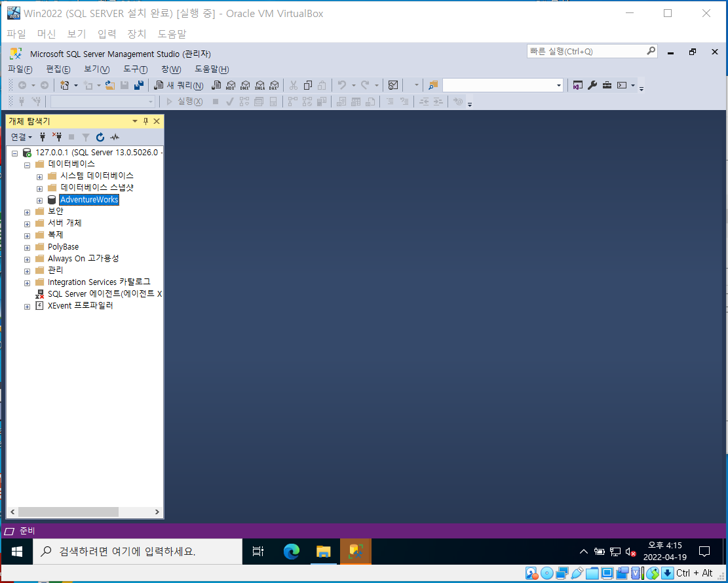Open File Explorer from taskbar
This screenshot has width=728, height=583.
[323, 552]
